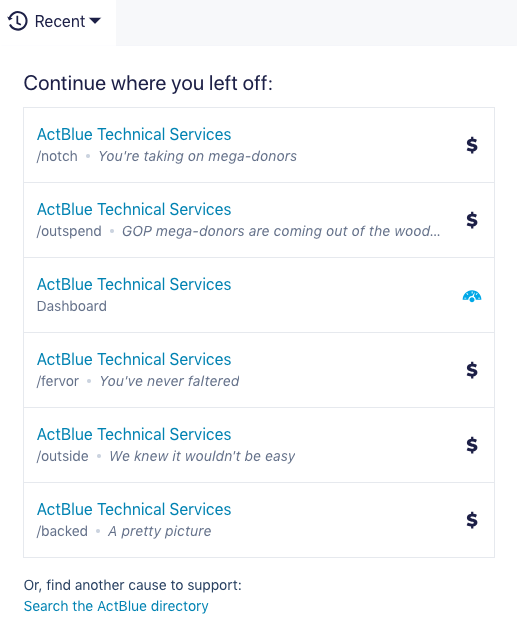Open ActBlue Technical Services link above /fervor
This screenshot has height=631, width=517.
point(134,359)
